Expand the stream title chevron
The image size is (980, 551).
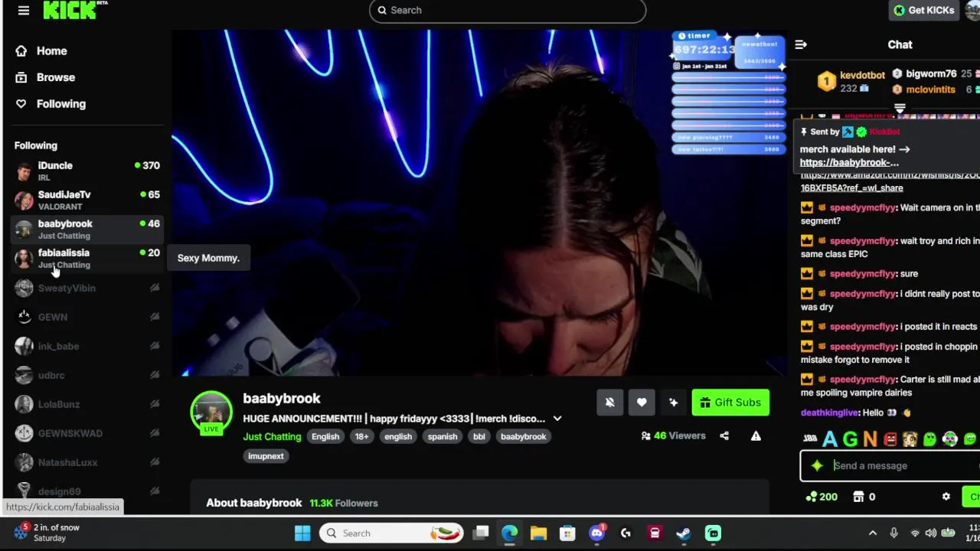[557, 419]
